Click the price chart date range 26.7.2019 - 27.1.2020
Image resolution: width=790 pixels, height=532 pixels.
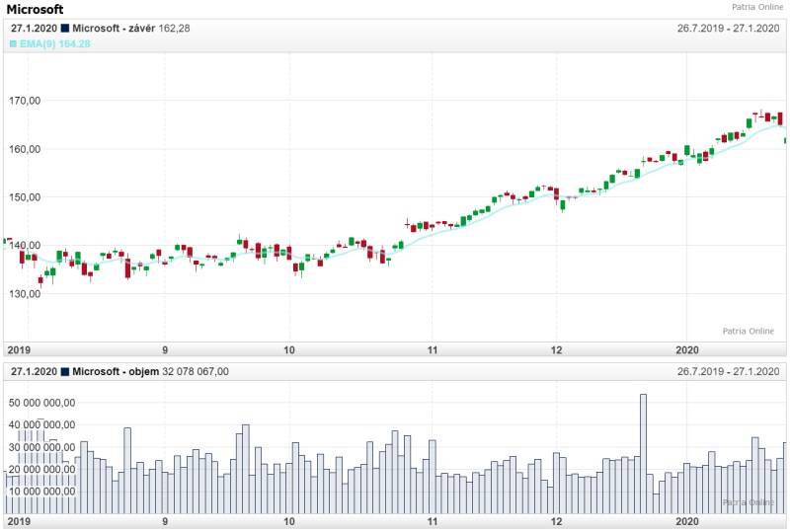pyautogui.click(x=728, y=29)
